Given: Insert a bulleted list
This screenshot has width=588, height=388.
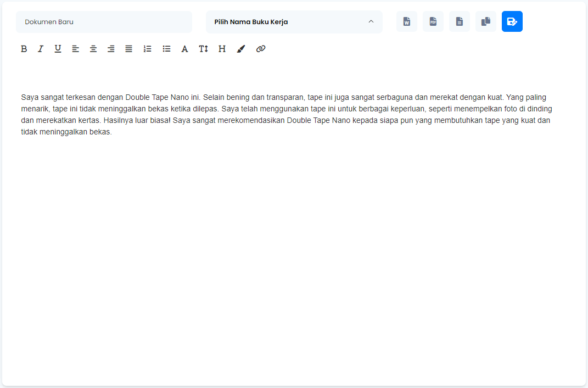Looking at the screenshot, I should (x=166, y=49).
